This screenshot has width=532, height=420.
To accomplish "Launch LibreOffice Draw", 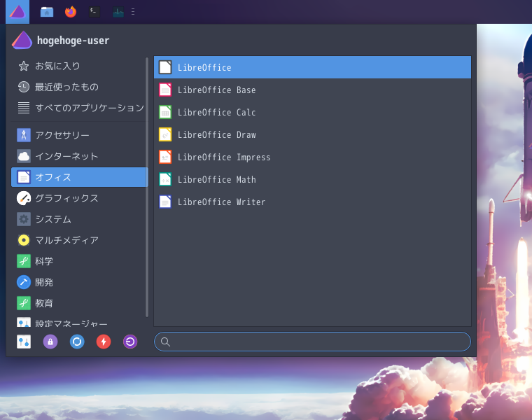I will (x=312, y=134).
